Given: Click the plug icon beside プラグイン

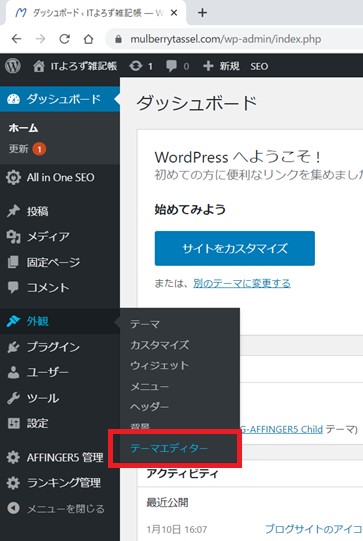Looking at the screenshot, I should pyautogui.click(x=13, y=347).
